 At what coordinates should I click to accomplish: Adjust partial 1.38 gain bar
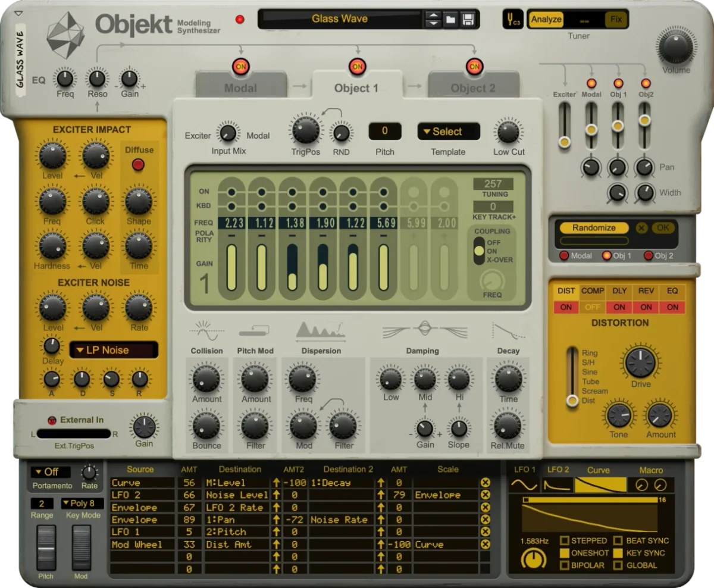[x=292, y=267]
